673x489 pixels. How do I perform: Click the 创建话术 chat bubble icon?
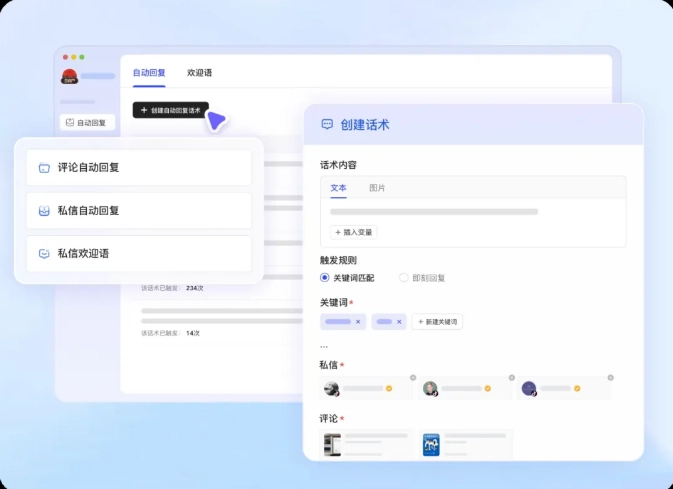coord(326,125)
